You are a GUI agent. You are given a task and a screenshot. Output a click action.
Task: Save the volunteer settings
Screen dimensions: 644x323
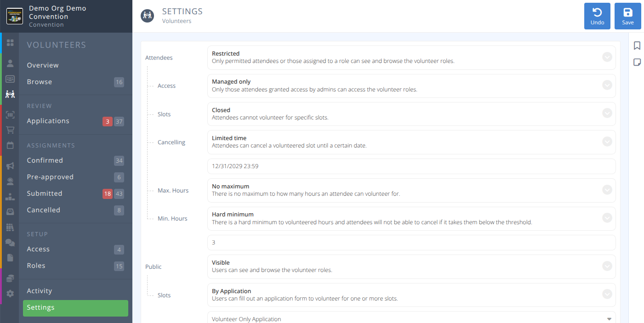[x=627, y=16]
